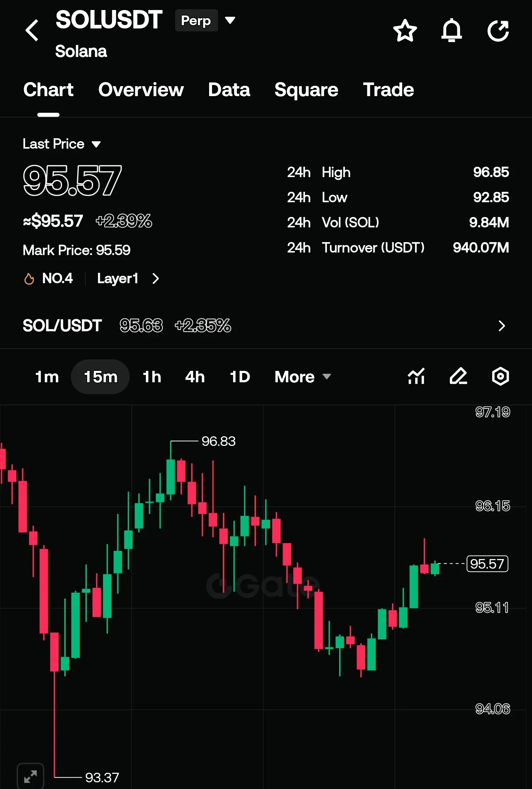
Task: Open the Layer1 category chevron
Action: [156, 278]
